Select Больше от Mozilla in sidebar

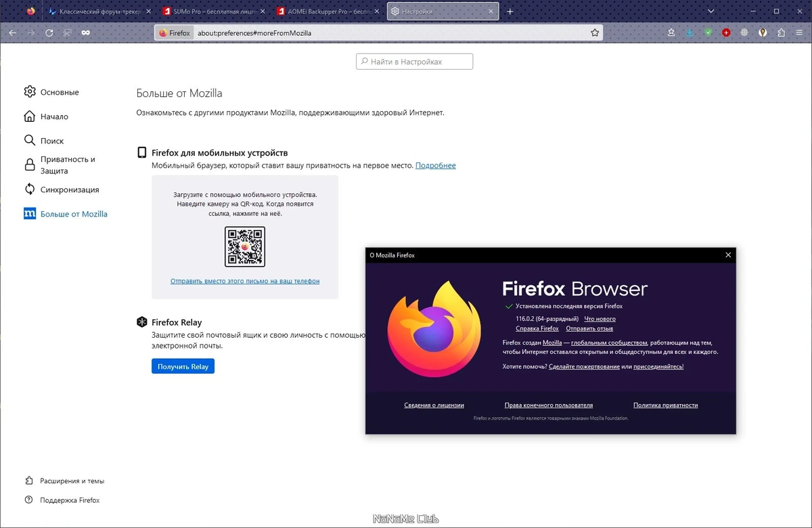point(66,214)
